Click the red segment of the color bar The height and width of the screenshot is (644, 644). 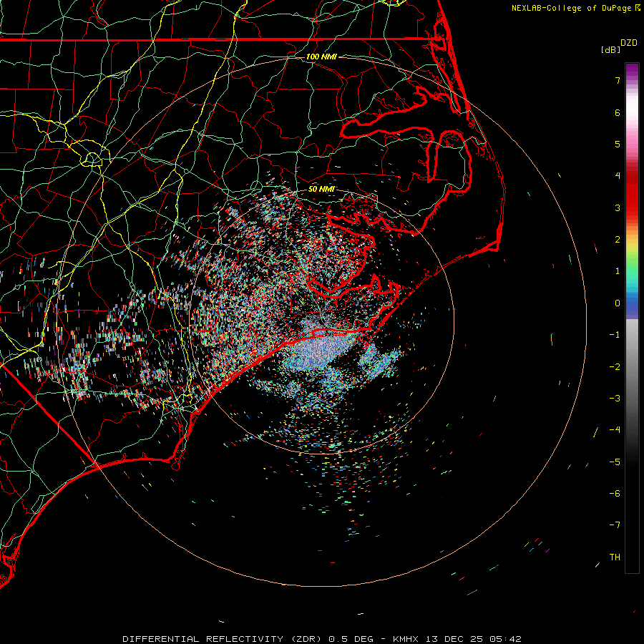coord(632,197)
